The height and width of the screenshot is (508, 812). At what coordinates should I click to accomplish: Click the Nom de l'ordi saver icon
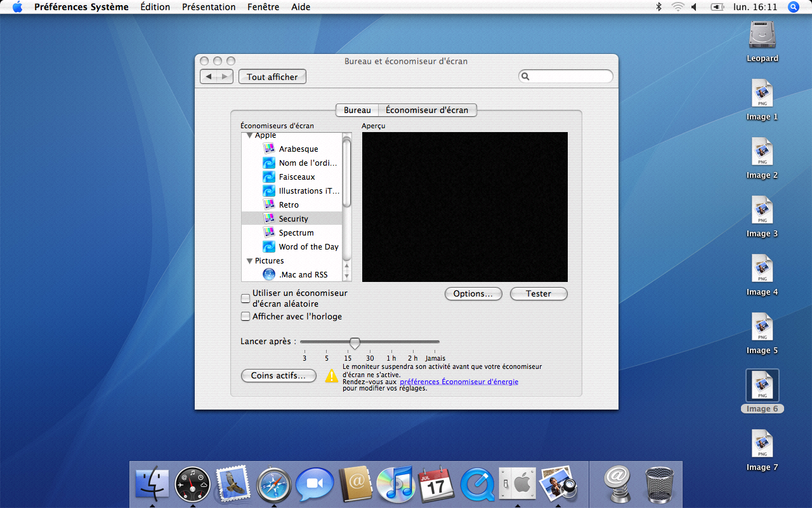point(269,163)
